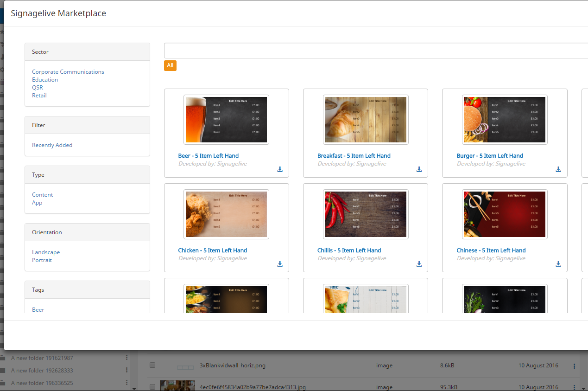Filter sector by Education
588x391 pixels.
[x=45, y=80]
